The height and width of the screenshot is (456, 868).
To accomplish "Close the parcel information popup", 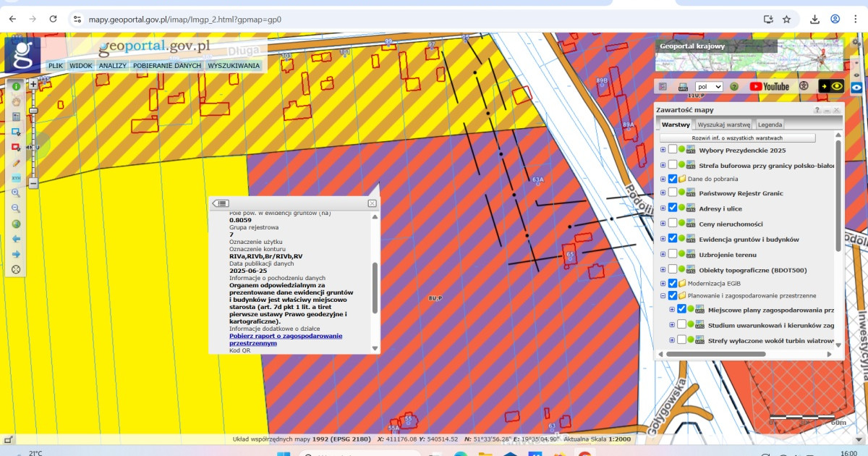I will (372, 203).
